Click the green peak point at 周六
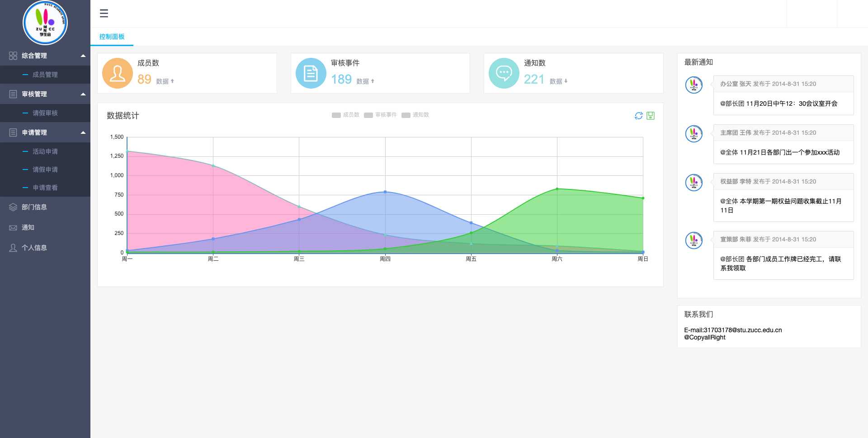 coord(557,189)
